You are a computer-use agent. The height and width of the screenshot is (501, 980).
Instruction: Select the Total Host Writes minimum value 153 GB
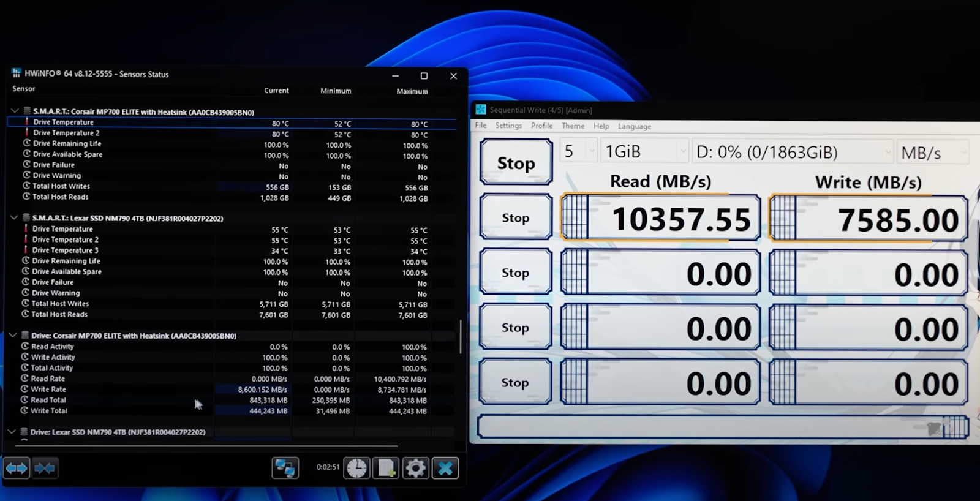339,187
